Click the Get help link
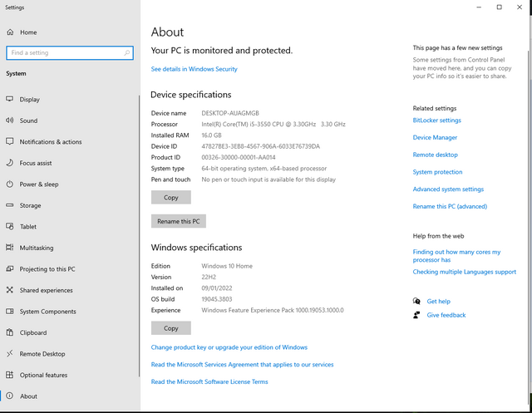The width and height of the screenshot is (532, 413). pyautogui.click(x=438, y=301)
